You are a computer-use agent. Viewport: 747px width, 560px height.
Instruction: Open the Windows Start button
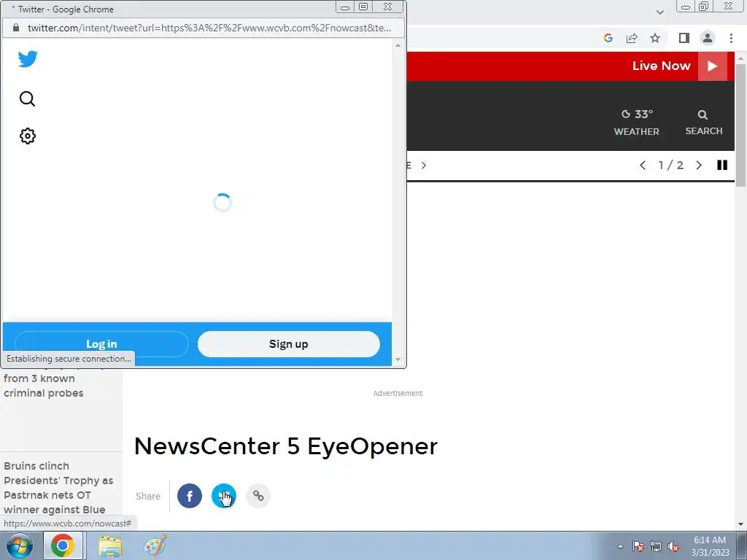click(x=19, y=545)
